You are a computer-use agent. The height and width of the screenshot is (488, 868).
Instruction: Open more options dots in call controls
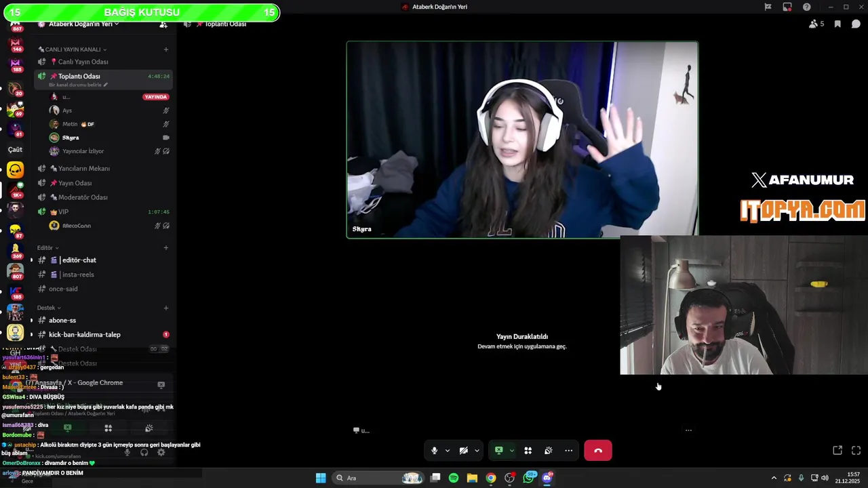569,451
